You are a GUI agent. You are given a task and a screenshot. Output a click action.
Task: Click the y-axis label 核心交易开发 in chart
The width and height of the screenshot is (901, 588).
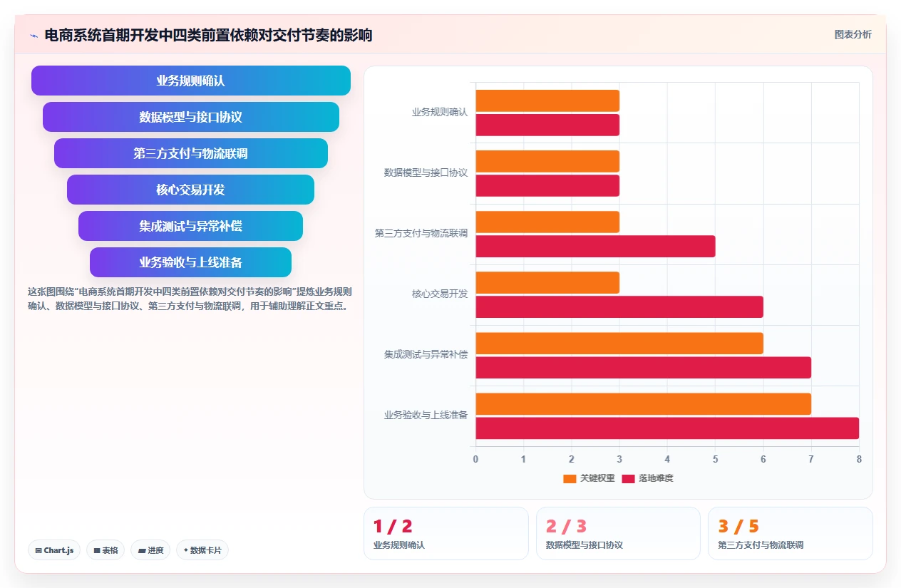click(x=440, y=294)
